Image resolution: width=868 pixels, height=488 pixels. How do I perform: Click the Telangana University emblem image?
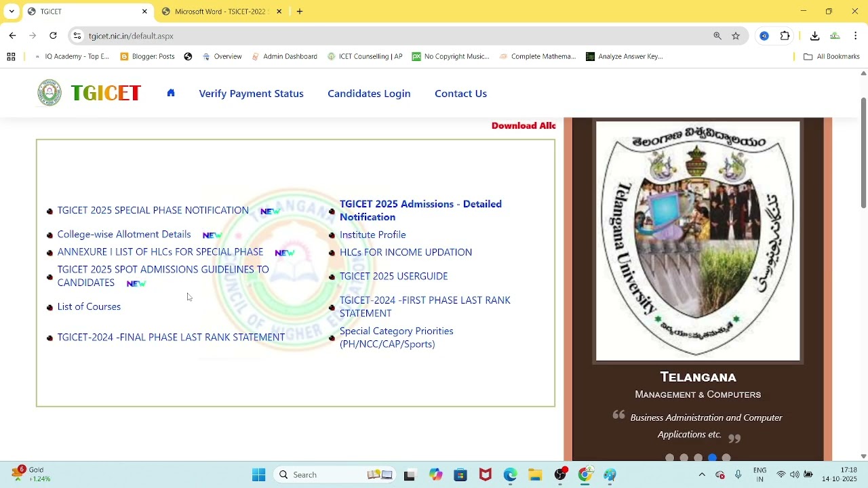(698, 241)
